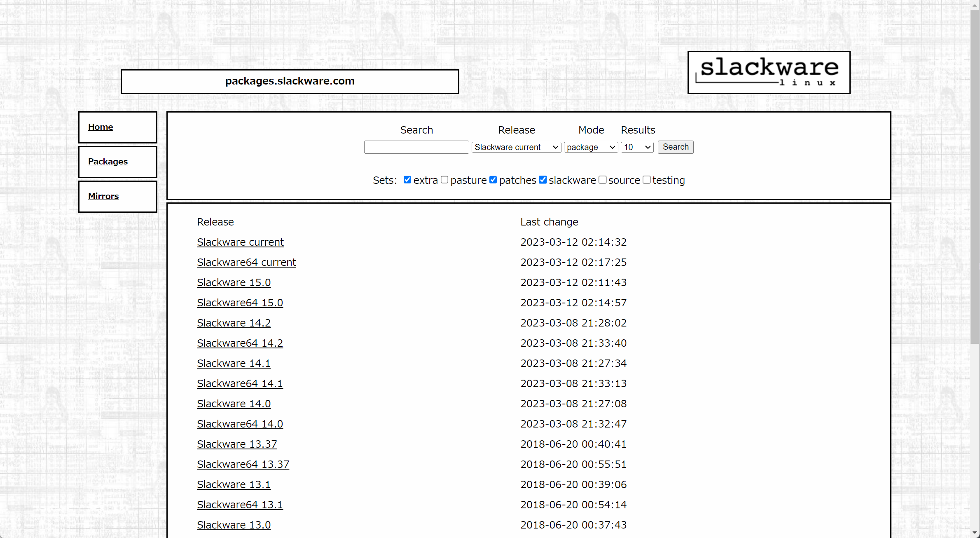The width and height of the screenshot is (980, 538).
Task: Click the packages.slackware.com header icon
Action: pyautogui.click(x=290, y=81)
